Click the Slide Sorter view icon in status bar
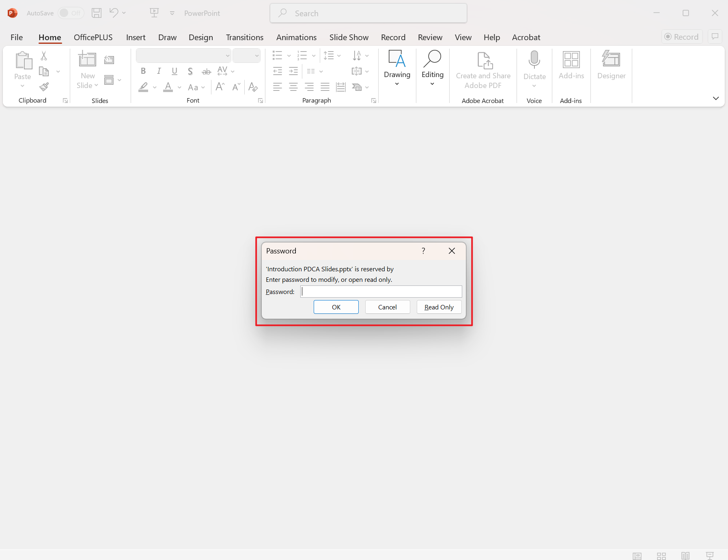The image size is (728, 560). [661, 556]
